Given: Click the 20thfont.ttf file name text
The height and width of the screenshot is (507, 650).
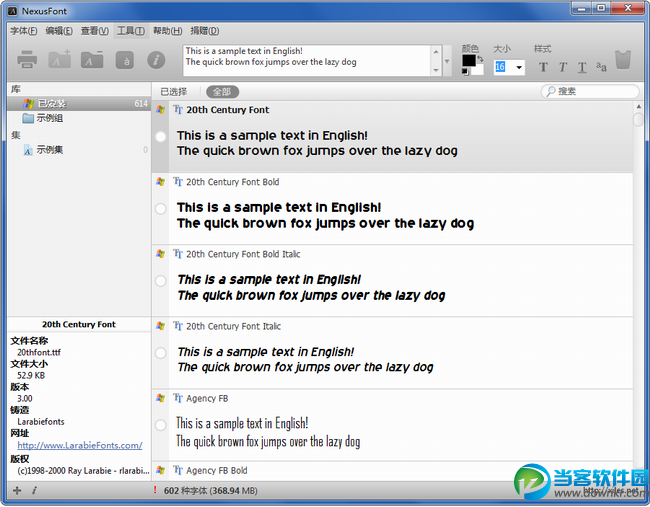Looking at the screenshot, I should click(39, 352).
